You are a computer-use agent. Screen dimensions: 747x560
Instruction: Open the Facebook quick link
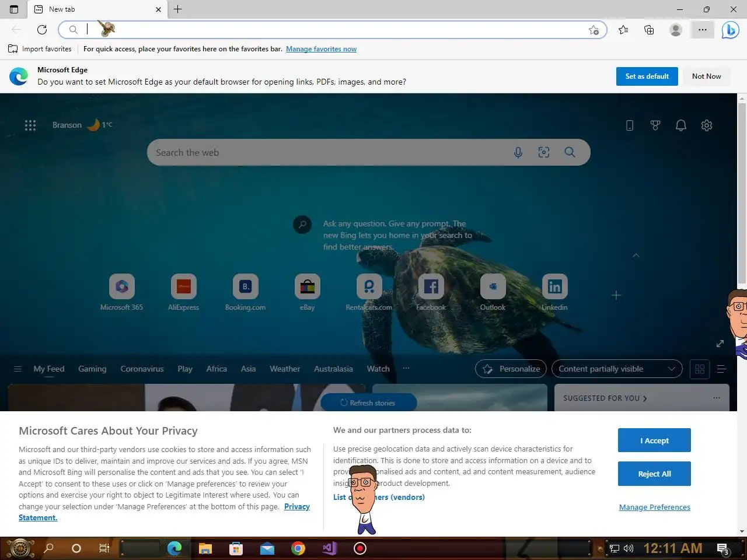pyautogui.click(x=431, y=292)
